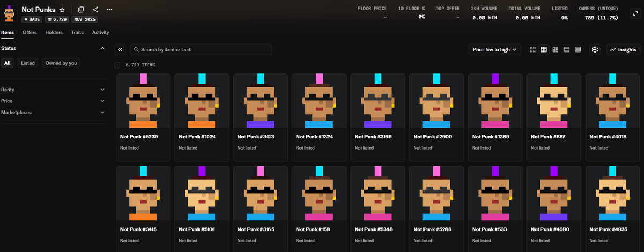This screenshot has height=252, width=644.
Task: Click the TOTAL VOLUME stat
Action: pyautogui.click(x=525, y=13)
